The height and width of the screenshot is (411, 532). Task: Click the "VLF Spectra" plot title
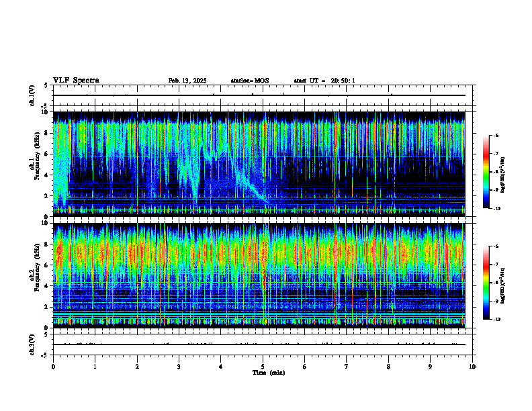point(76,81)
